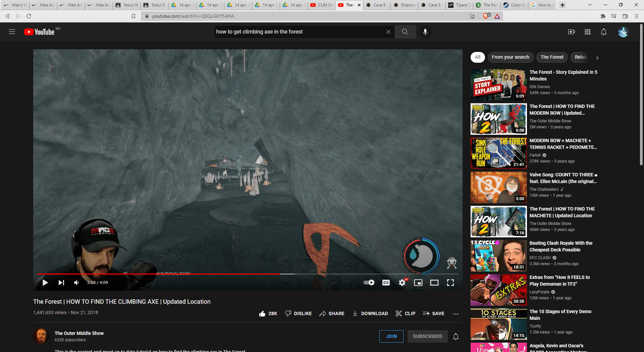Switch to Theater mode
644x352 pixels.
click(434, 283)
